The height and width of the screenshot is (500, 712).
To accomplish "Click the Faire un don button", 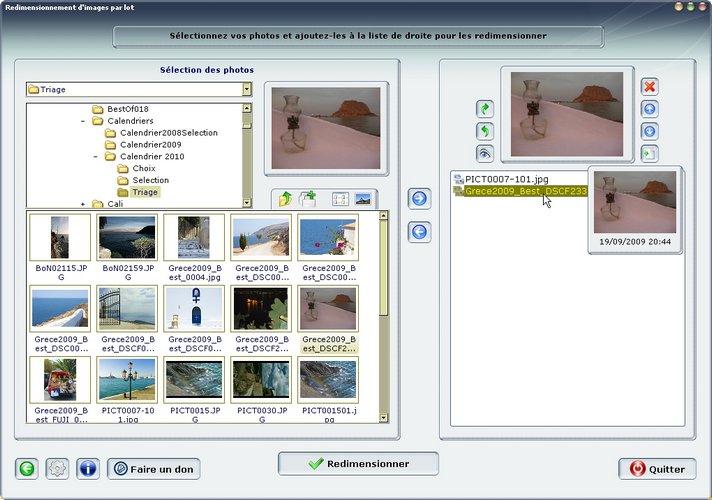I will (x=154, y=468).
